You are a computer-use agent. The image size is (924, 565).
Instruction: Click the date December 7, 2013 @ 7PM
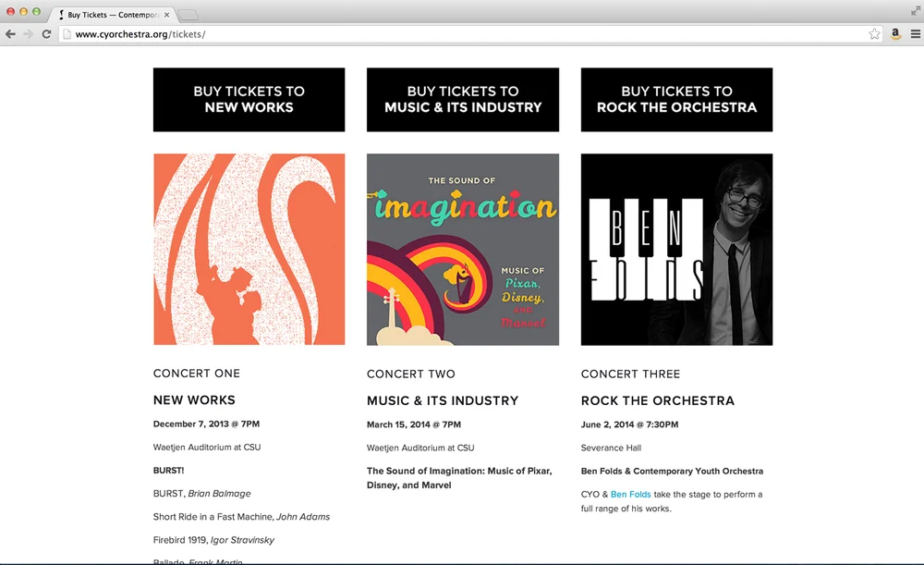point(206,424)
